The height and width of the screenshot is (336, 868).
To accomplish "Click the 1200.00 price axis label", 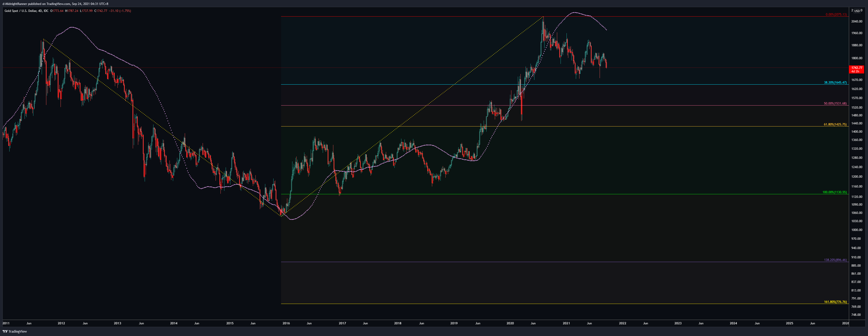I will click(857, 176).
